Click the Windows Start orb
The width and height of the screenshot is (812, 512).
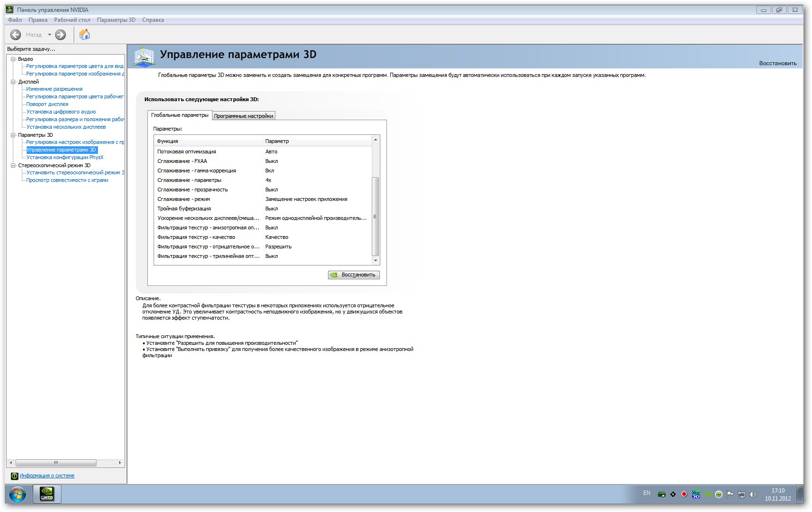[x=18, y=494]
